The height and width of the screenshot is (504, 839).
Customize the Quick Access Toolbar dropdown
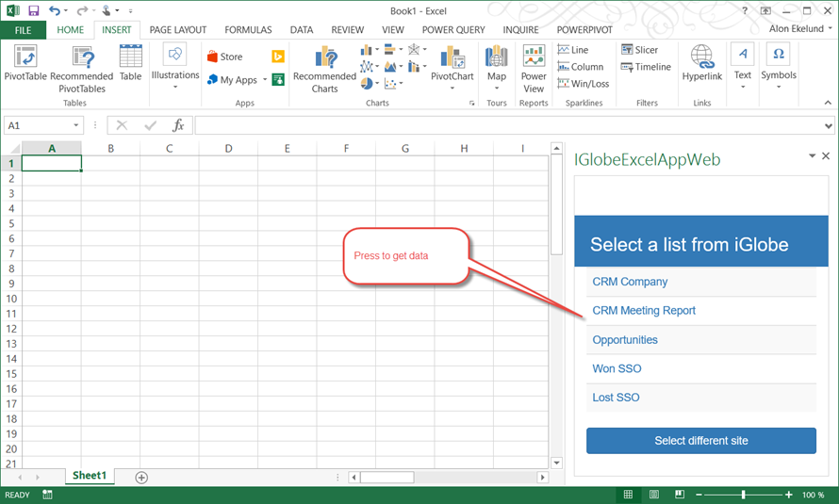click(x=130, y=10)
